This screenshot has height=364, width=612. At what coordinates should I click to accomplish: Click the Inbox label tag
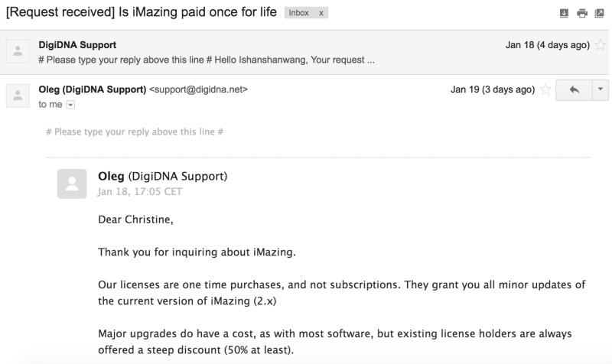pos(299,13)
